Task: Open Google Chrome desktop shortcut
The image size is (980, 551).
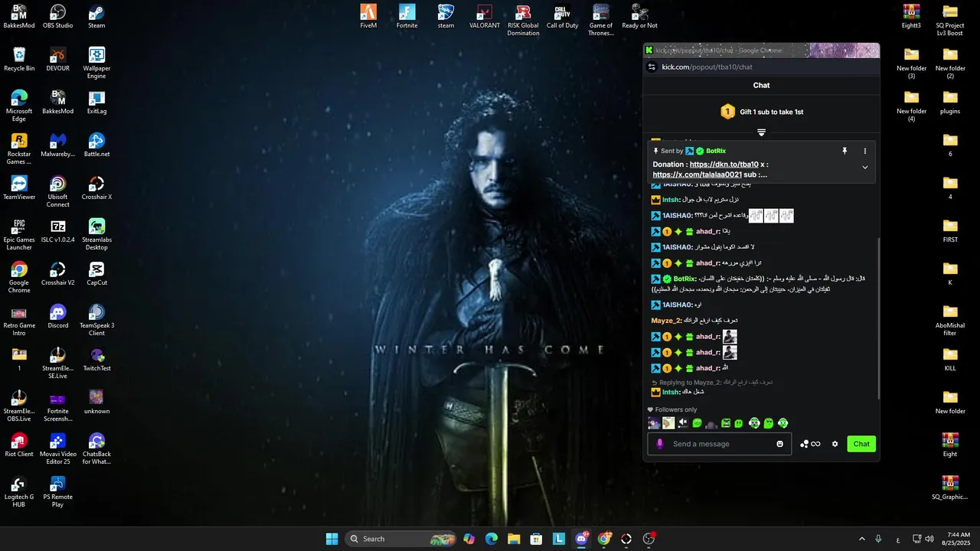Action: click(x=19, y=277)
